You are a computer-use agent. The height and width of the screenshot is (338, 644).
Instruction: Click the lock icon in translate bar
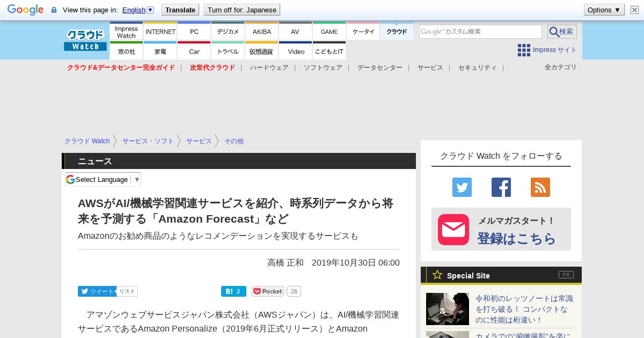coord(54,10)
